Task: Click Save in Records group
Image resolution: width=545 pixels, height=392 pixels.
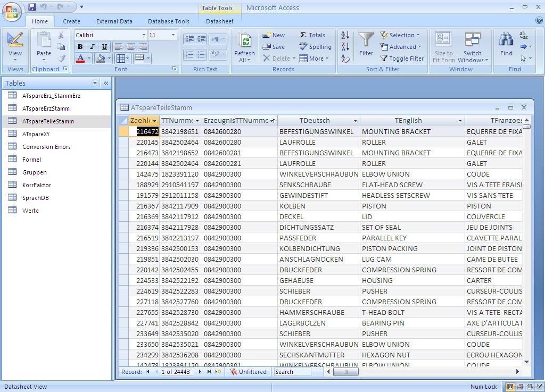Action: (274, 47)
